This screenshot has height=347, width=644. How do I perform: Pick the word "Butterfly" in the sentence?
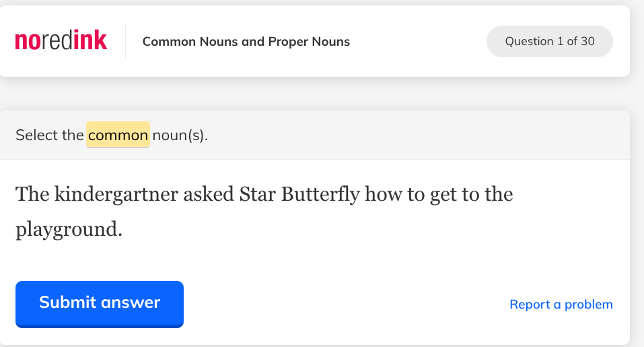coord(320,195)
